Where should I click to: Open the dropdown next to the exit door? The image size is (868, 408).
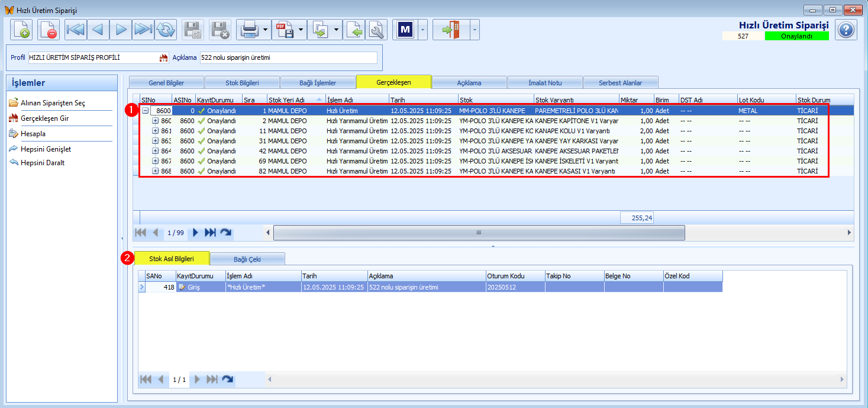pos(475,29)
